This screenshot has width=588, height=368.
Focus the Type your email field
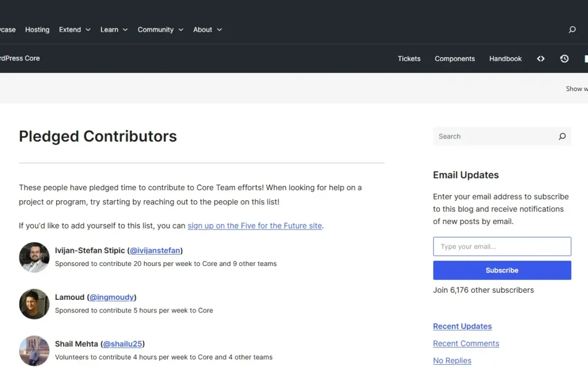click(502, 246)
